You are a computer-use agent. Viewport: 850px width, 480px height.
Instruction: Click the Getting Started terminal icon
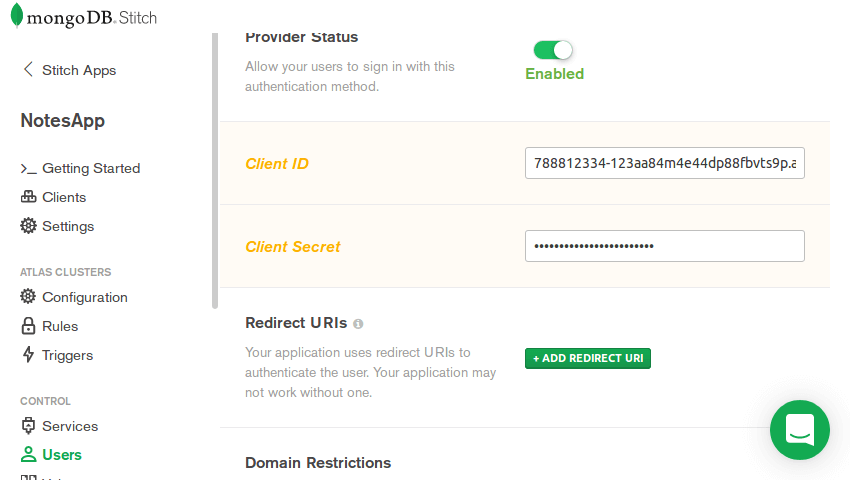pos(28,169)
